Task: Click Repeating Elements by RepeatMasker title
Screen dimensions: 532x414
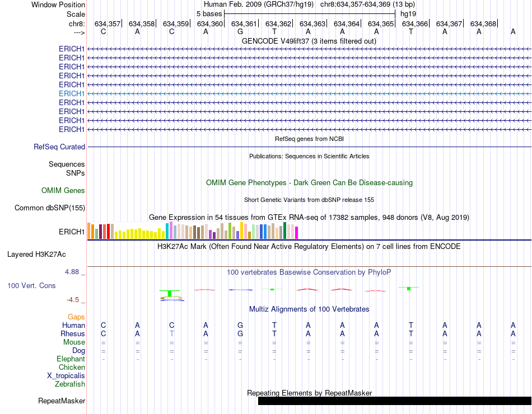Action: (x=310, y=393)
